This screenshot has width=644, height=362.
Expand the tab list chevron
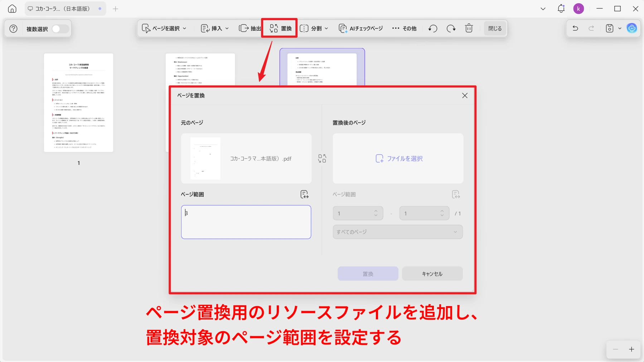543,9
